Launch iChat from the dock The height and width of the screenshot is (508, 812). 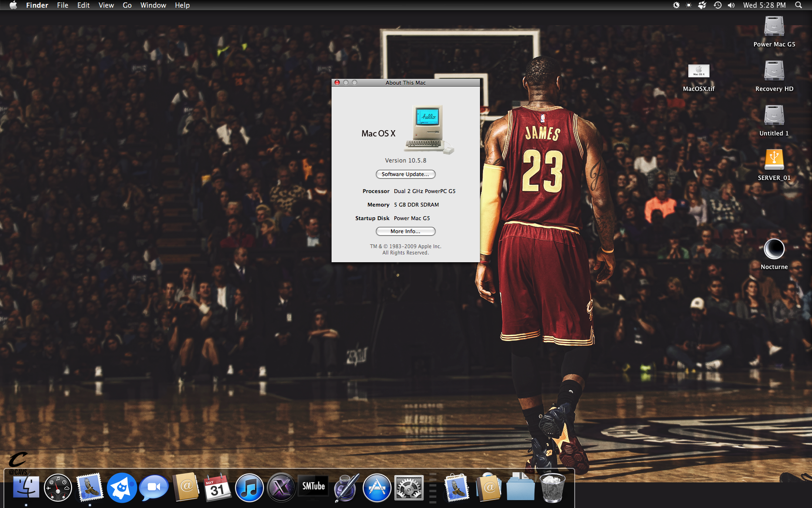point(154,488)
